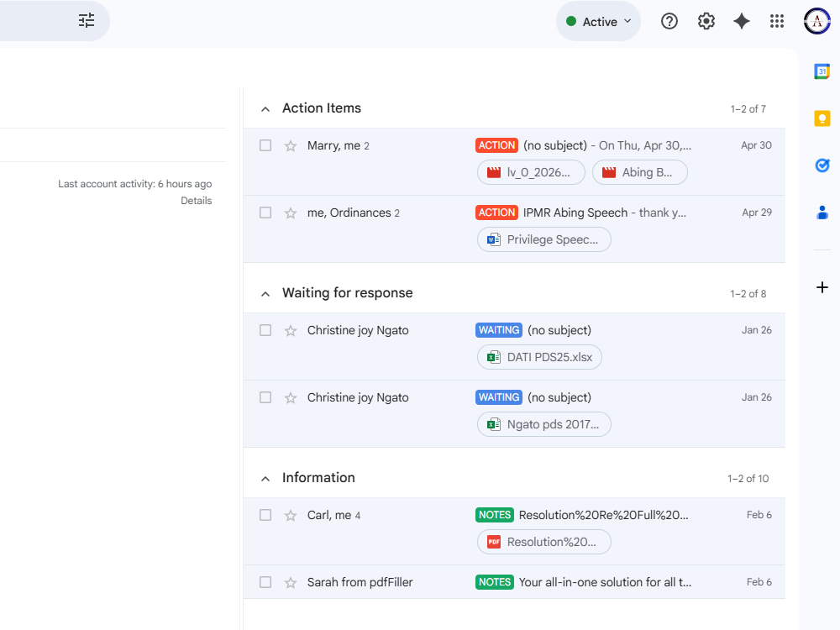Click WAITING label on Ngato pds email
Image resolution: width=840 pixels, height=630 pixels.
tap(499, 397)
